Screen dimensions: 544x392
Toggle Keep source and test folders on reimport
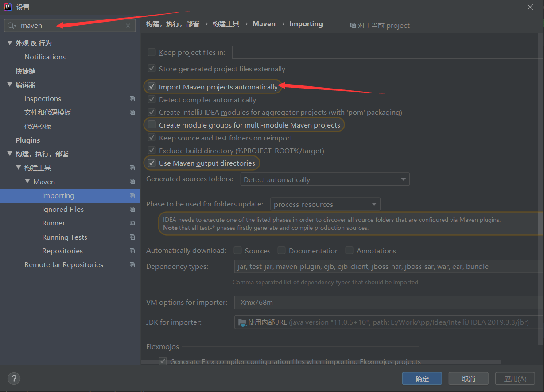pyautogui.click(x=152, y=138)
